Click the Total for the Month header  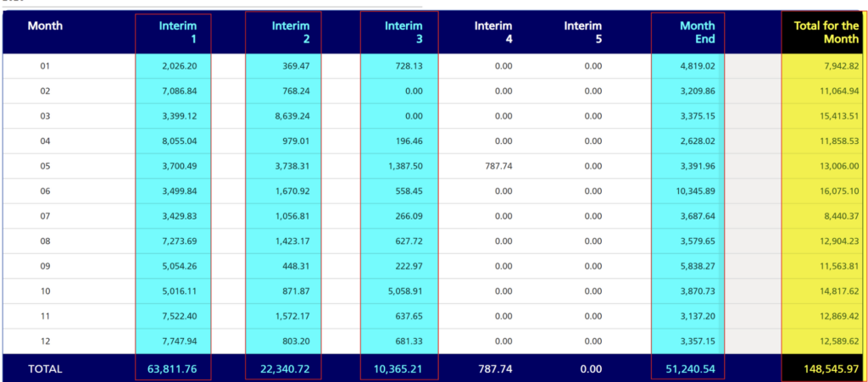coord(826,32)
